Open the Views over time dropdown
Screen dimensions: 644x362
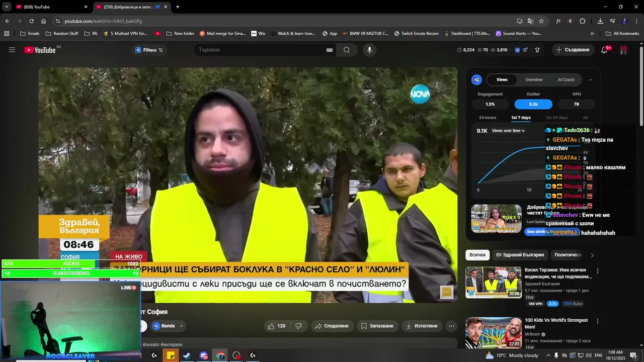(508, 131)
